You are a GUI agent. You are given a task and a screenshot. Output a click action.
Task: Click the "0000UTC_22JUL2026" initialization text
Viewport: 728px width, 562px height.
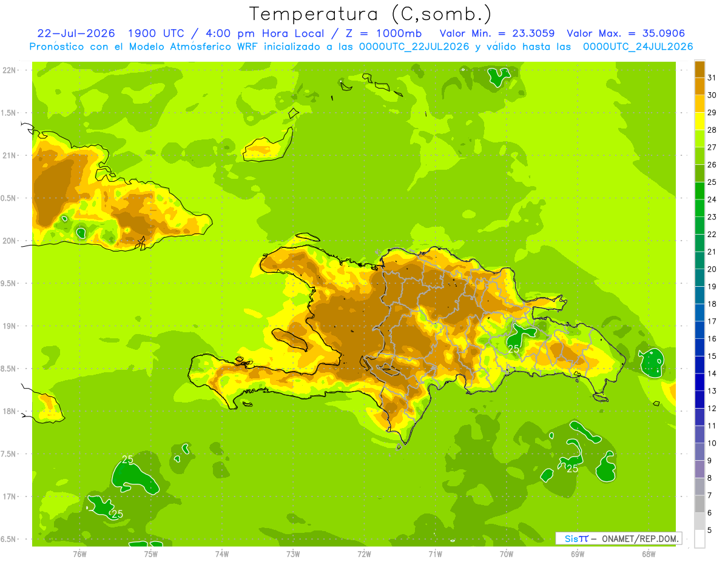point(414,47)
